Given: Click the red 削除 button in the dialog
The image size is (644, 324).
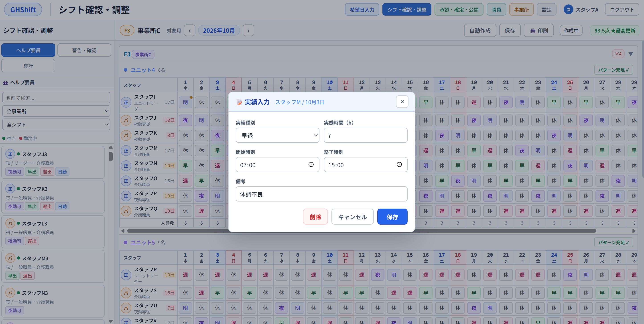Looking at the screenshot, I should pyautogui.click(x=315, y=217).
